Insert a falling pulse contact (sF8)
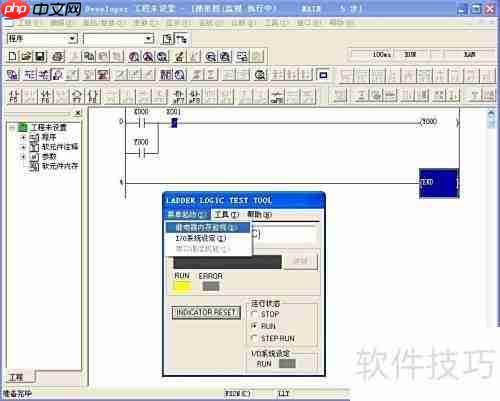Viewport: 500px width, 401px height. pyautogui.click(x=195, y=96)
